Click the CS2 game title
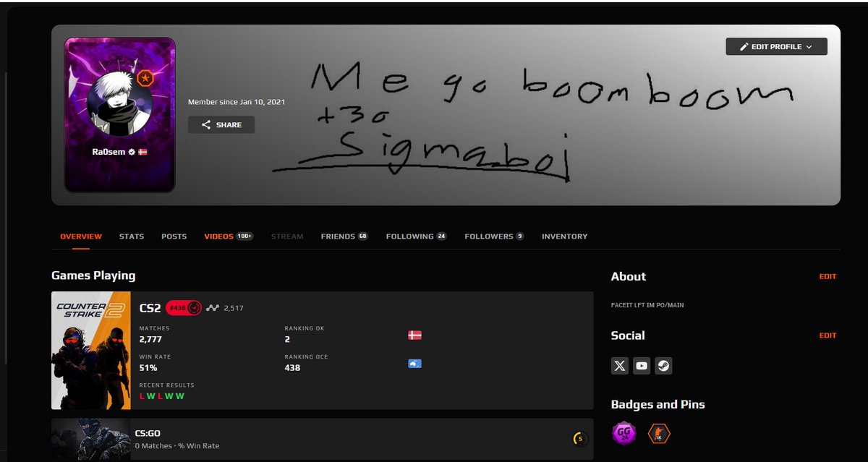The image size is (868, 462). pos(150,308)
